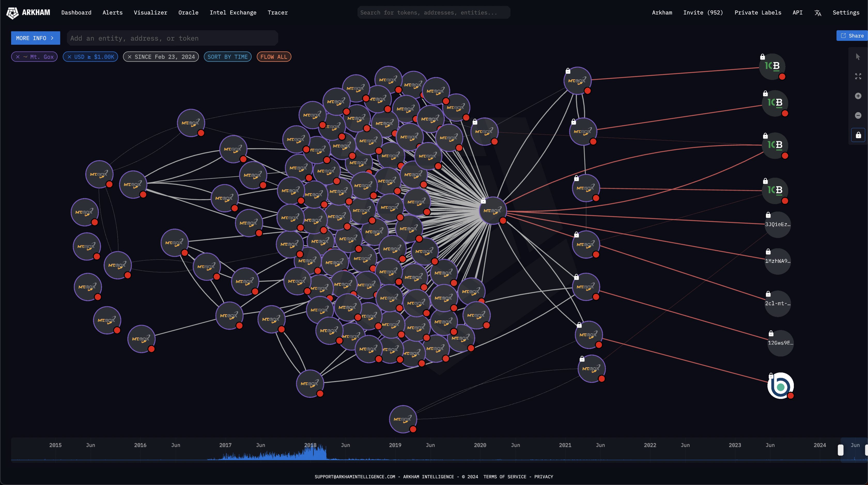Click the Arkham profile link
Viewport: 868px width, 485px height.
pos(662,13)
